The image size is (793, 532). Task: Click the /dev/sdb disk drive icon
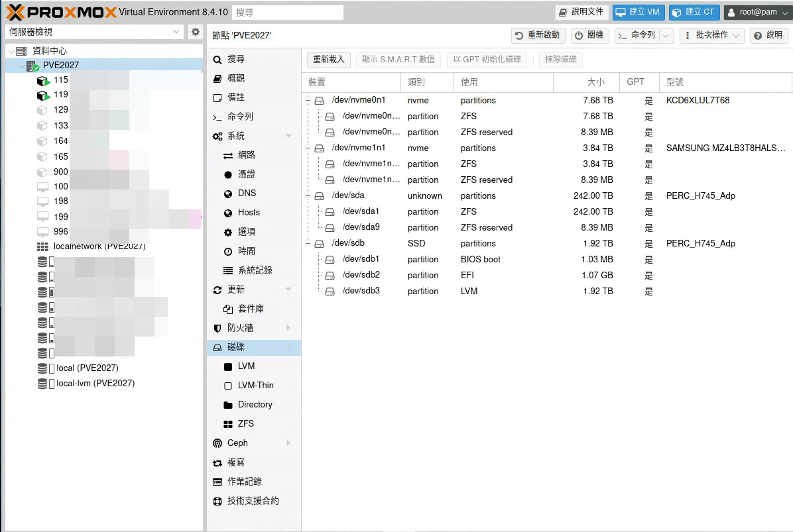click(319, 243)
